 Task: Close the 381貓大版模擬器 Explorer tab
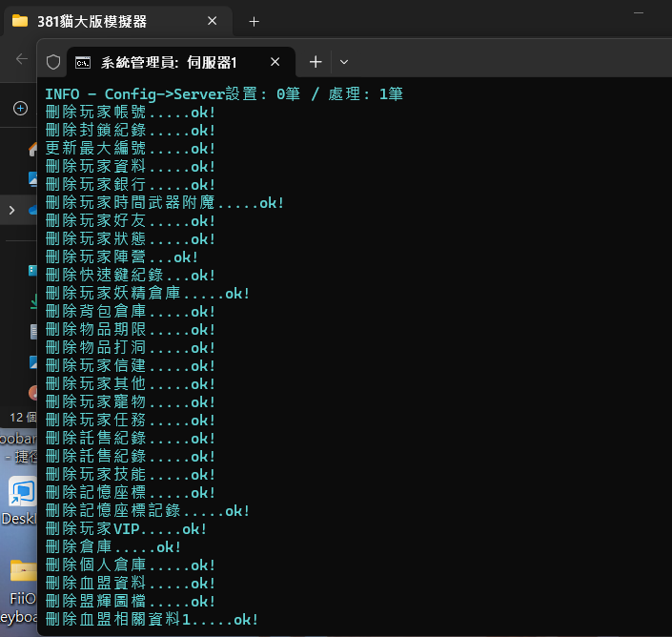point(213,21)
